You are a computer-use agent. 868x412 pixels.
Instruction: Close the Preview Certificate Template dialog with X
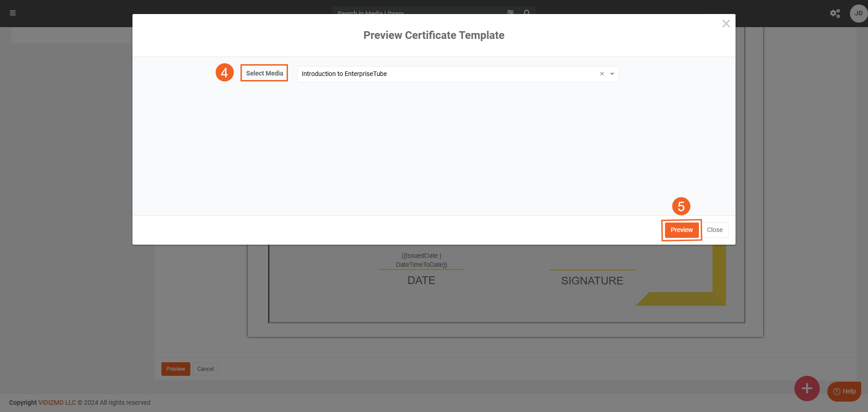[726, 24]
